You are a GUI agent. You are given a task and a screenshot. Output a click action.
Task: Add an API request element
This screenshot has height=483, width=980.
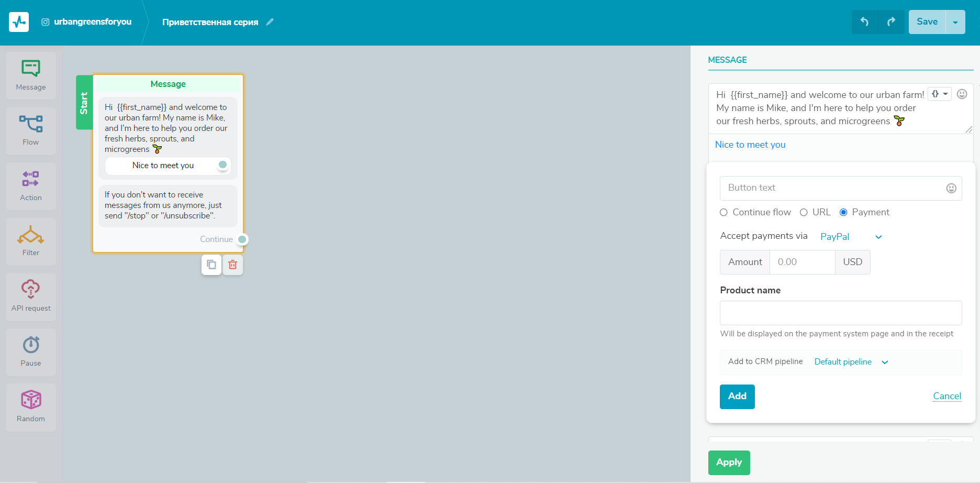click(31, 297)
